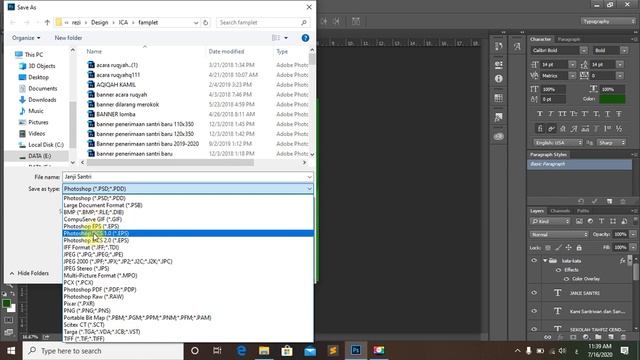Filter layers by adjustment layers icon

[590, 221]
